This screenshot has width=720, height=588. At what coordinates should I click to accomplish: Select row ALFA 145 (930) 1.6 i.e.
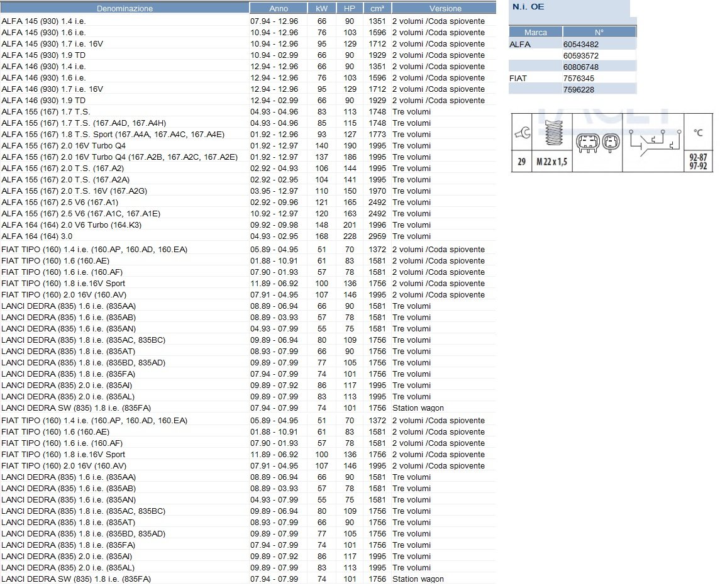coord(248,33)
